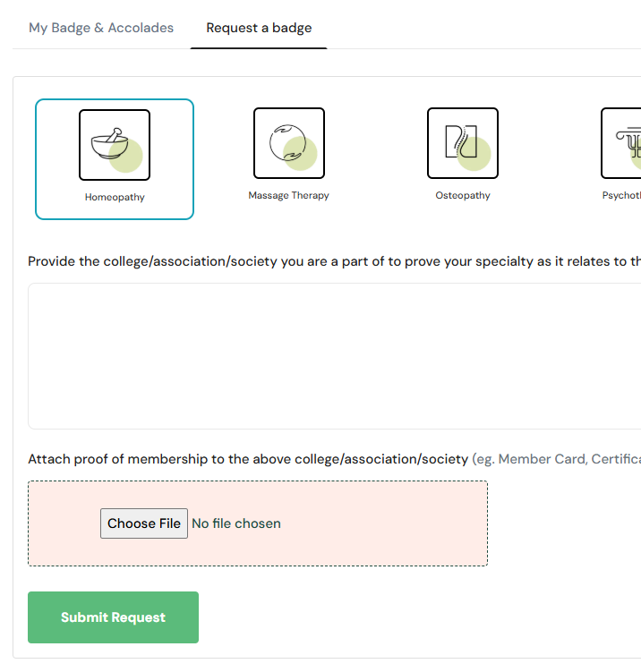641x672 pixels.
Task: Click the "No file chosen" text
Action: 236,523
